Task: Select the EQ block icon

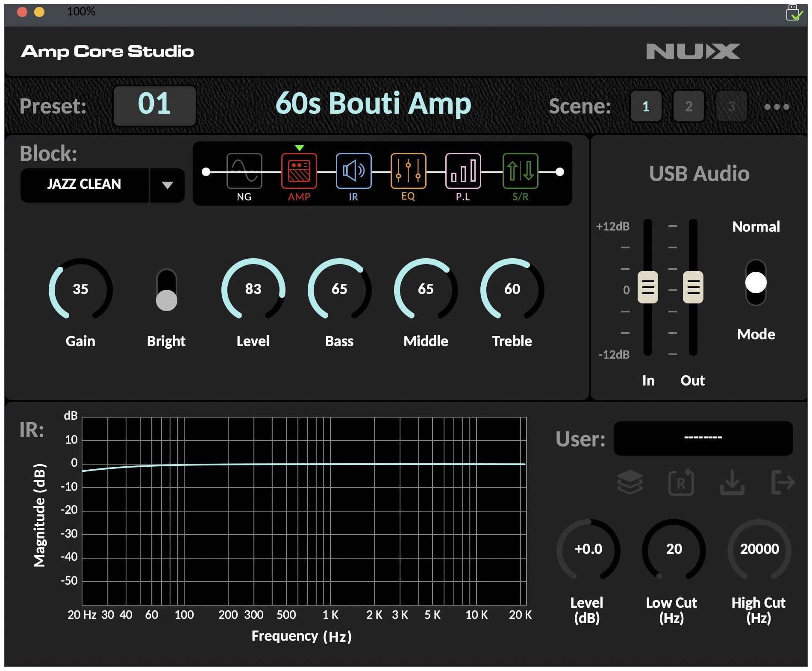Action: point(408,171)
